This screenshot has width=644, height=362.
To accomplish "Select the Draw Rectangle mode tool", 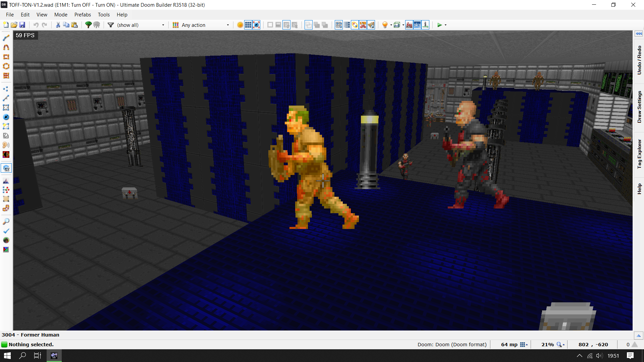I will pos(6,57).
